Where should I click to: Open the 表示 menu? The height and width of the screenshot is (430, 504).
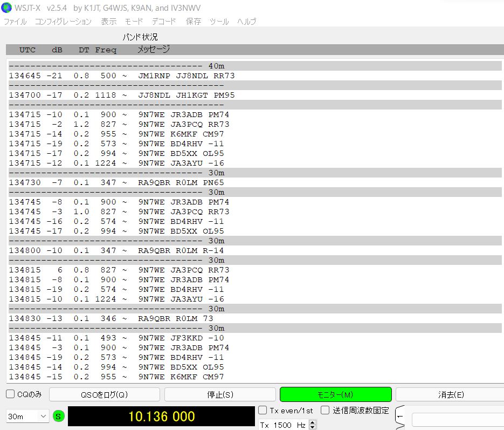(x=108, y=22)
